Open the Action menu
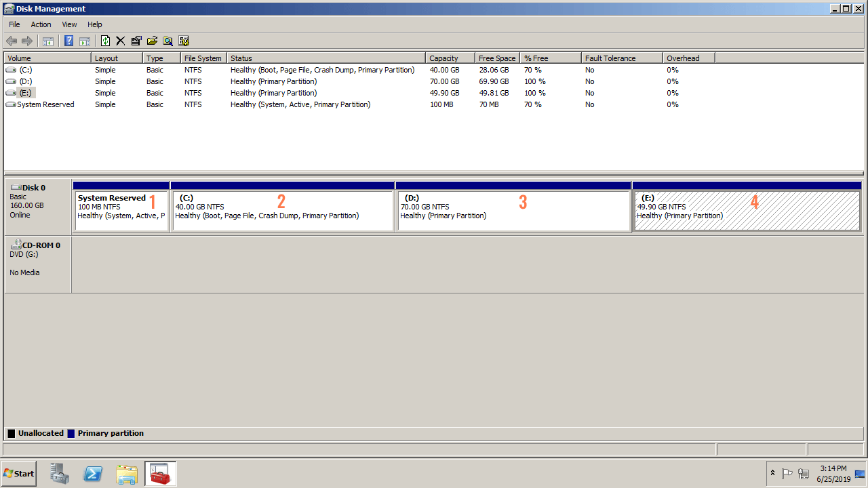The width and height of the screenshot is (868, 488). click(x=41, y=24)
